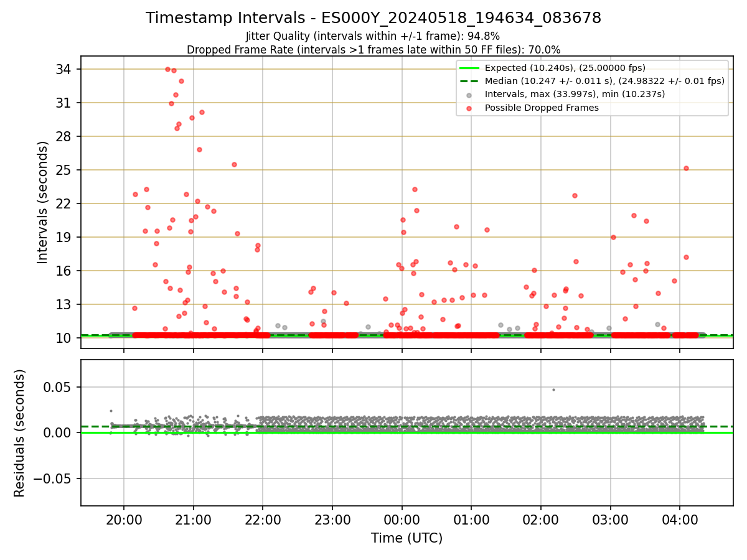Click the isolated residual outlier point near 02:00
Image resolution: width=747 pixels, height=560 pixels.
point(553,390)
